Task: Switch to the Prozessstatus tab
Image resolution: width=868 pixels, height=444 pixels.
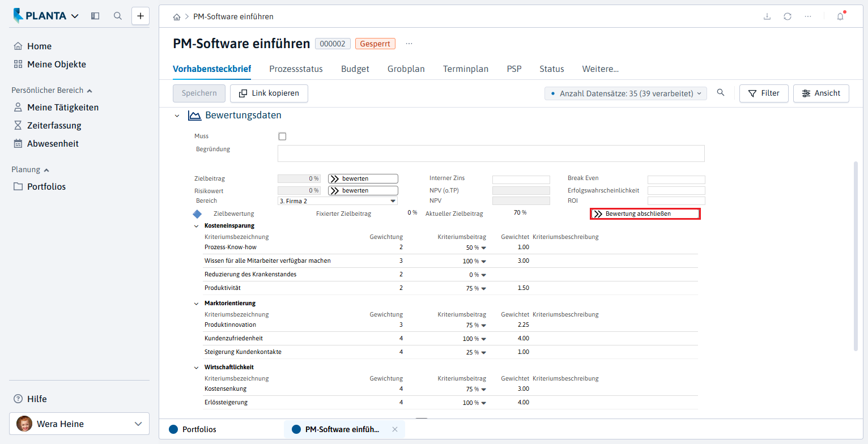Action: (x=296, y=69)
